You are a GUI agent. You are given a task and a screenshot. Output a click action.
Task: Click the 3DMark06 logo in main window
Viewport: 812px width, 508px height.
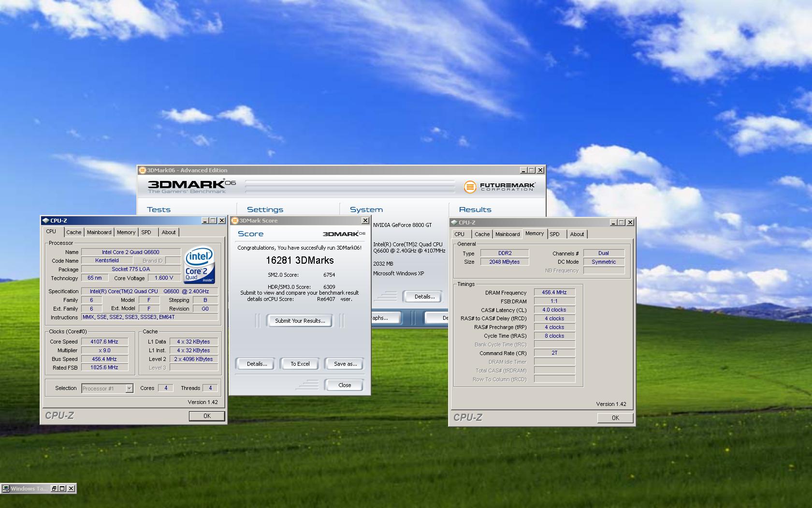(x=191, y=186)
